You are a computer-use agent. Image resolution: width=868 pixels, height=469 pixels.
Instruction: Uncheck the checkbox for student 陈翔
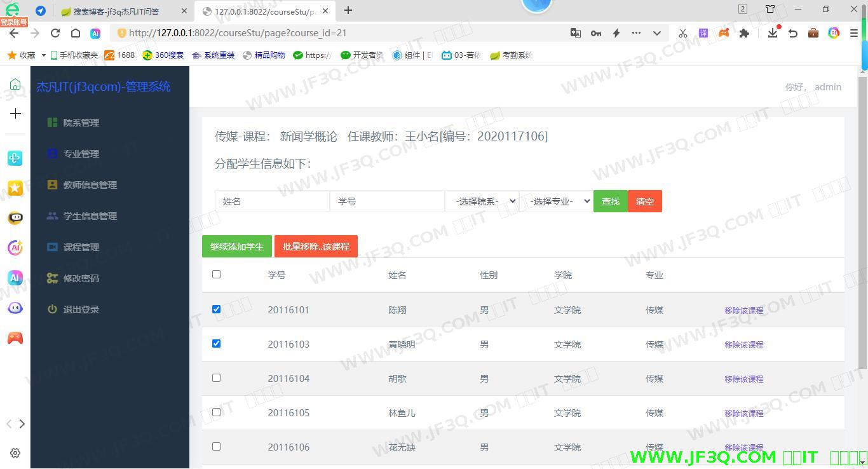216,309
